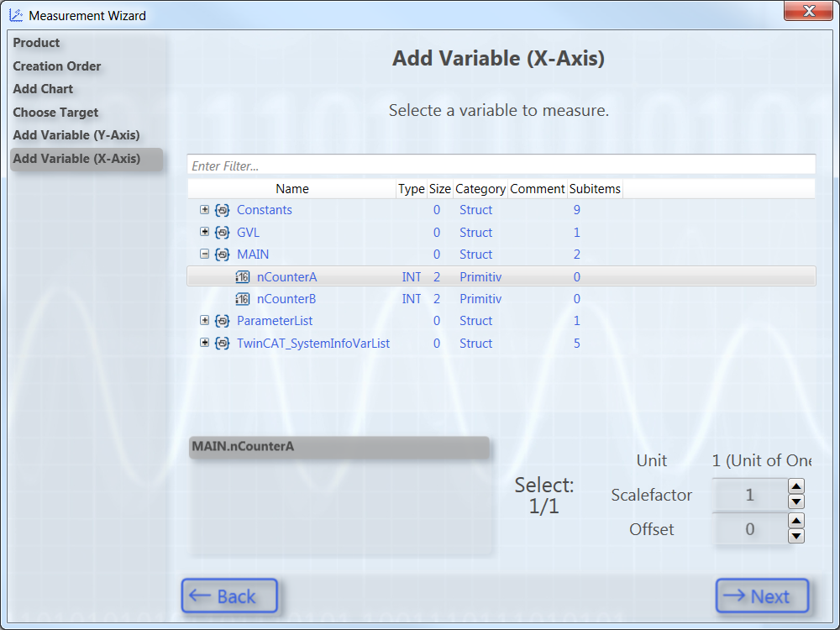This screenshot has width=840, height=630.
Task: Click the Next button
Action: [x=763, y=596]
